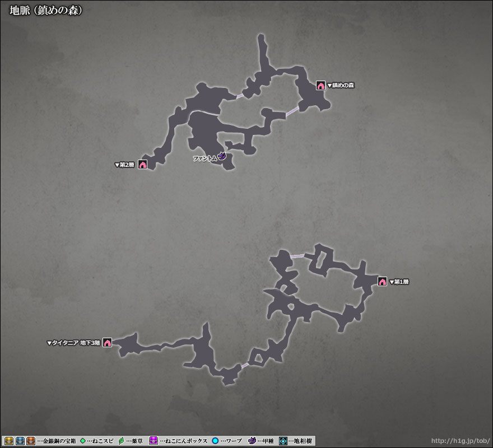Click the green ねこスピ diamond icon
The image size is (493, 448).
83,441
